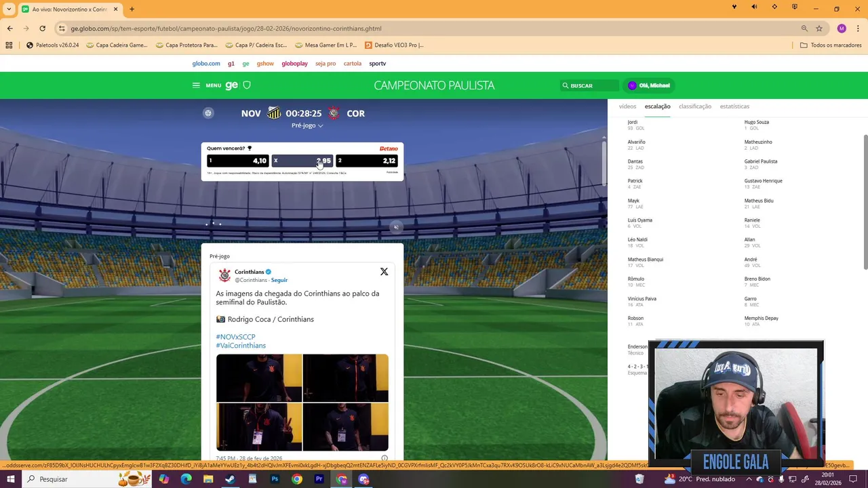868x488 pixels.
Task: Go back to the previous page
Action: tap(9, 28)
